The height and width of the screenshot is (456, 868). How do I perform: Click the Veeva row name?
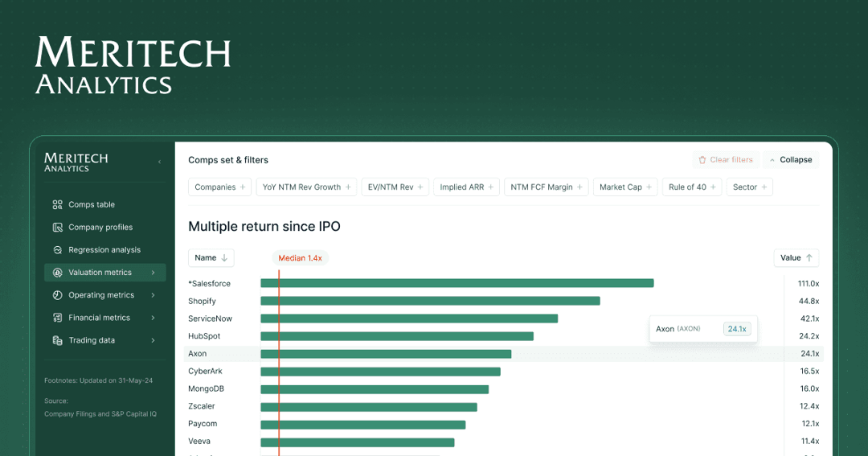pyautogui.click(x=199, y=442)
